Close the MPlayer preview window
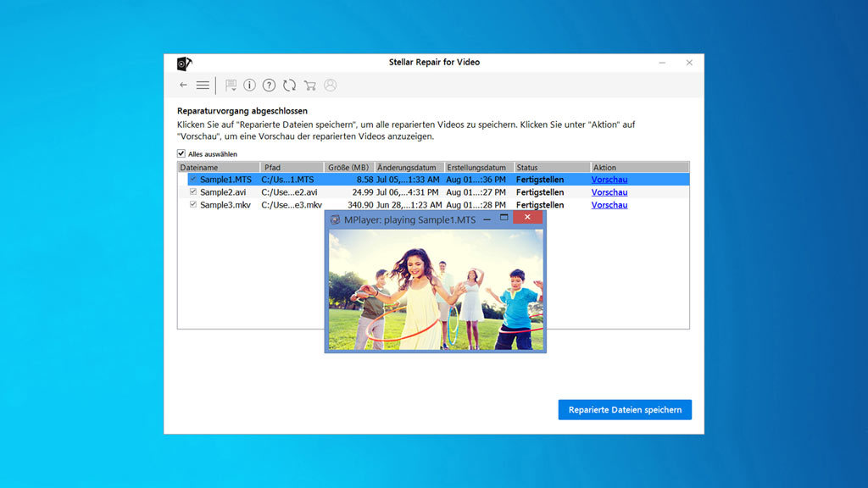Viewport: 868px width, 488px height. (527, 218)
